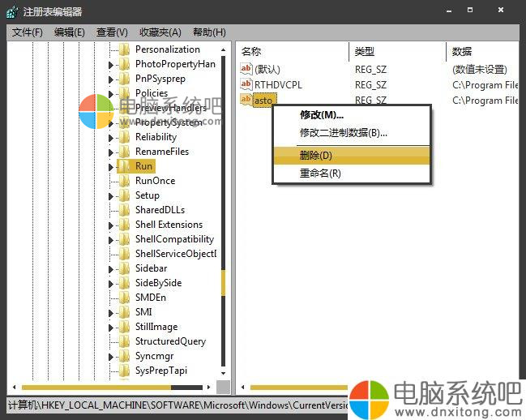Choose 删除(D) in the context menu
526x420 pixels.
click(352, 156)
